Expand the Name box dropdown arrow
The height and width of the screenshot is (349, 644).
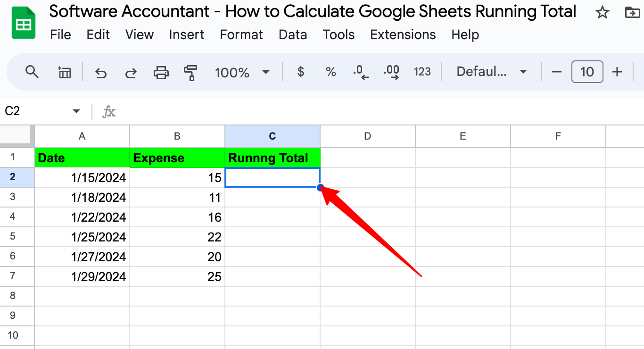(x=76, y=111)
